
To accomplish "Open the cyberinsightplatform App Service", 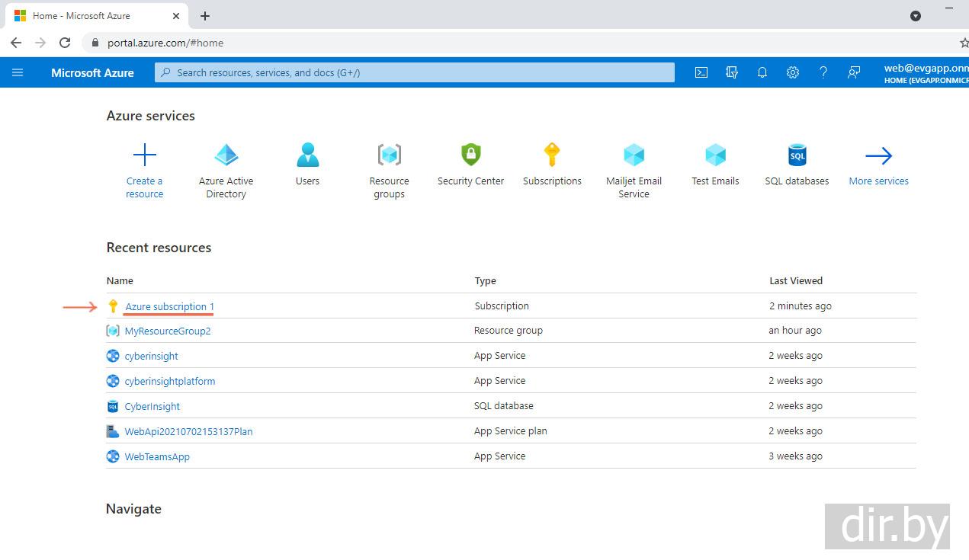I will [170, 381].
